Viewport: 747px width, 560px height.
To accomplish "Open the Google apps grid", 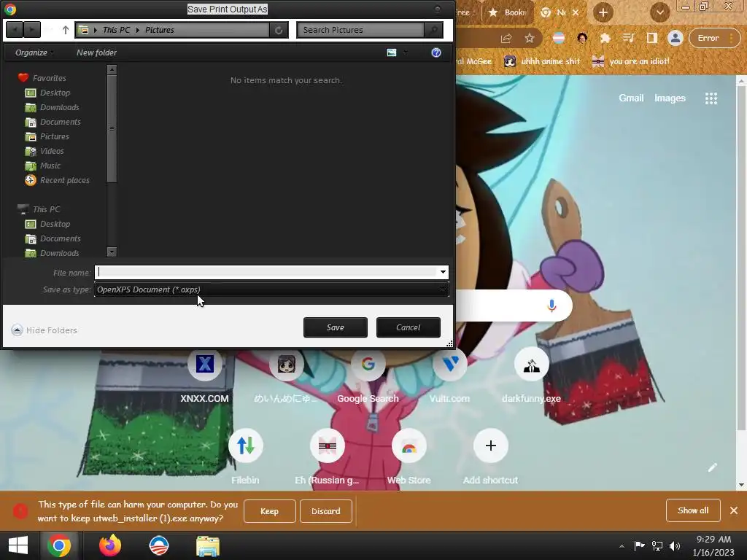I will click(x=711, y=98).
